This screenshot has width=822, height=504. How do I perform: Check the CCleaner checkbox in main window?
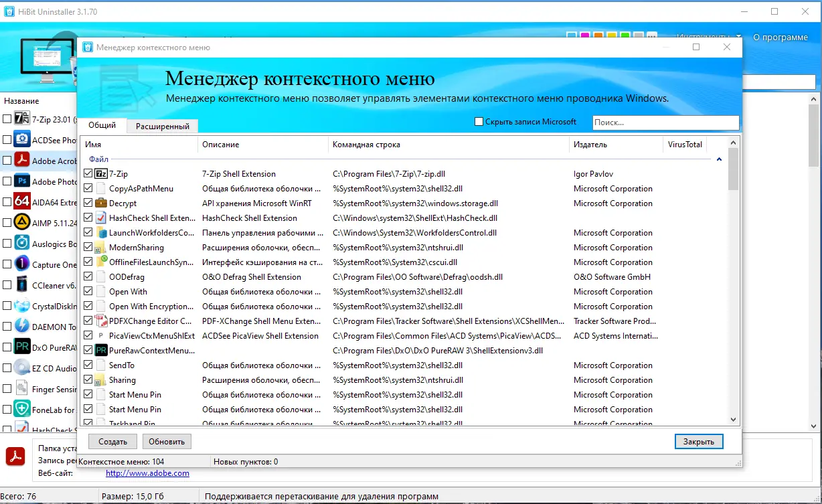7,285
